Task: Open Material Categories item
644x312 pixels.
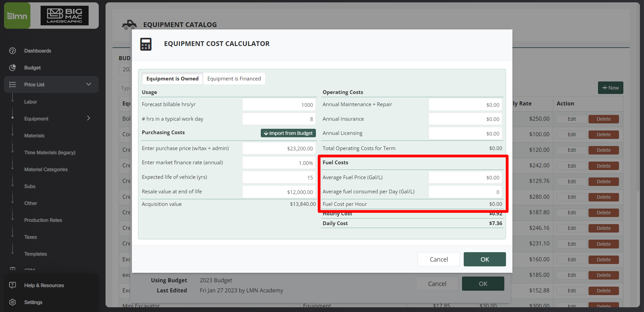Action: coord(46,169)
